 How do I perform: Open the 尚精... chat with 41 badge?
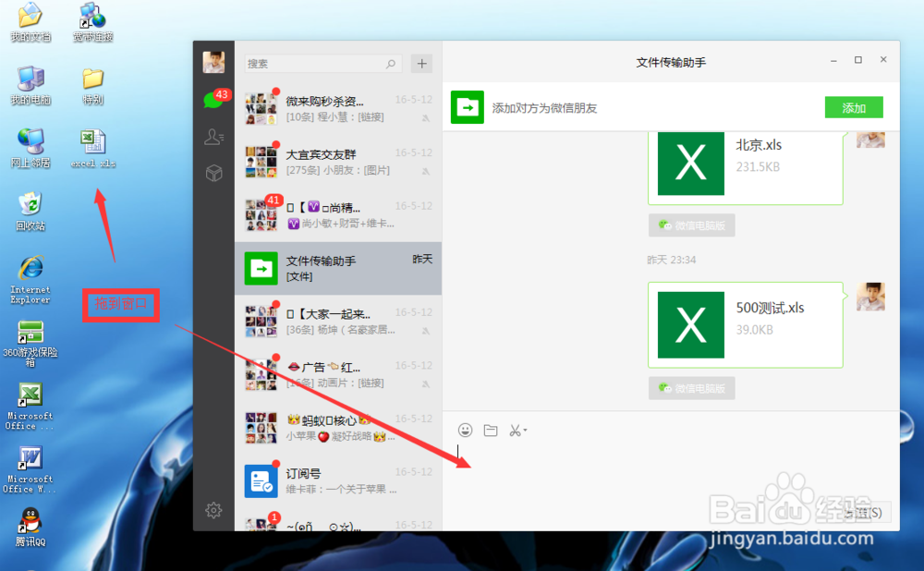338,214
